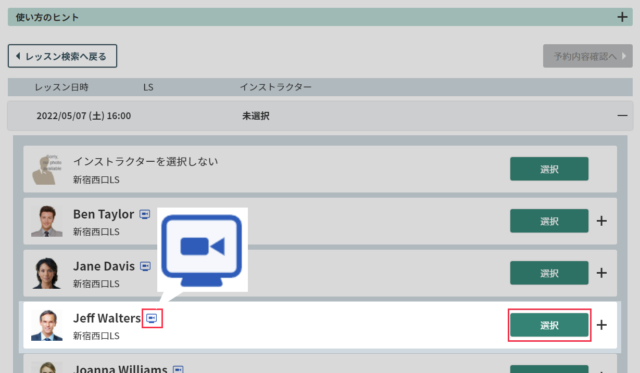Image resolution: width=640 pixels, height=373 pixels.
Task: Click the インストラクター column header
Action: pos(276,87)
